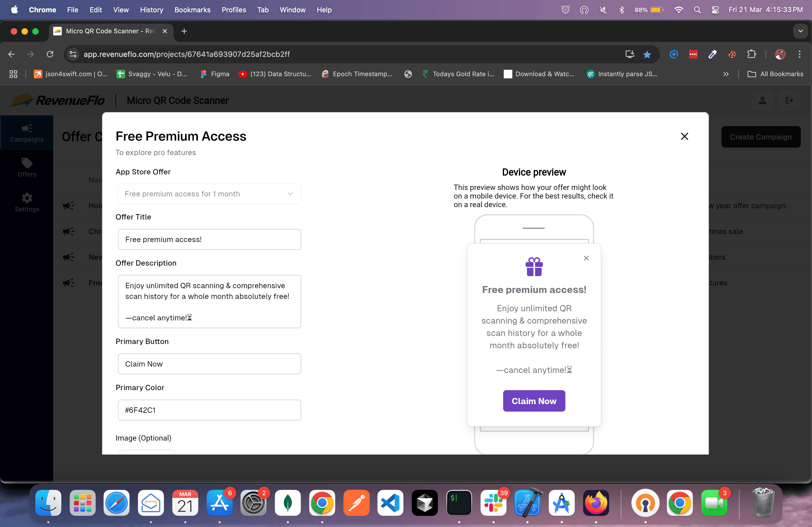The height and width of the screenshot is (527, 812).
Task: Open the tab search chevron in the title bar
Action: [x=800, y=31]
